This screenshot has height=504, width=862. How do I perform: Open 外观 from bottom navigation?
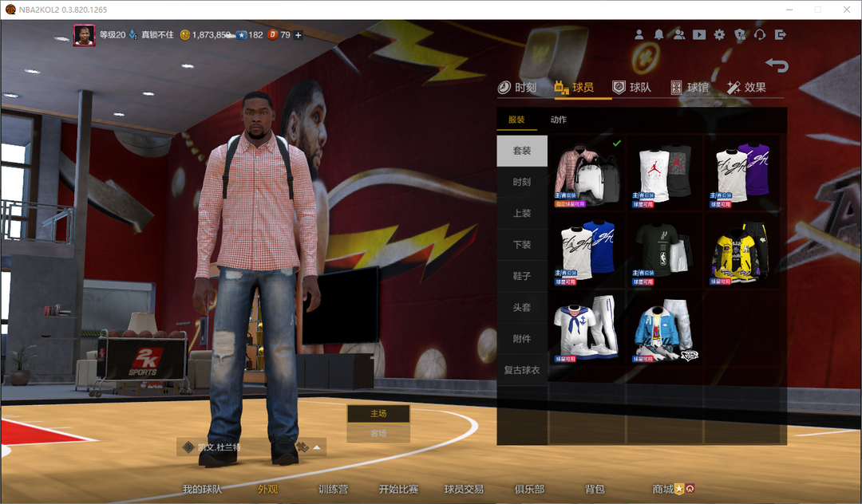(267, 489)
